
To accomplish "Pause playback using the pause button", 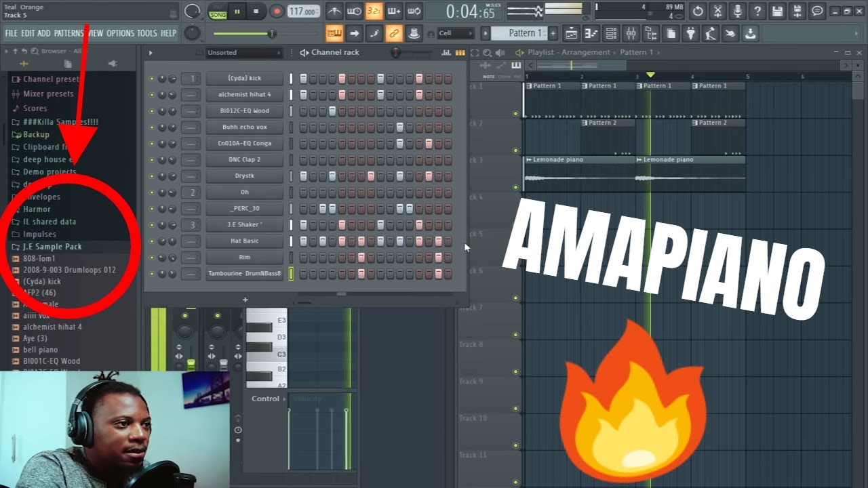I will coord(237,12).
